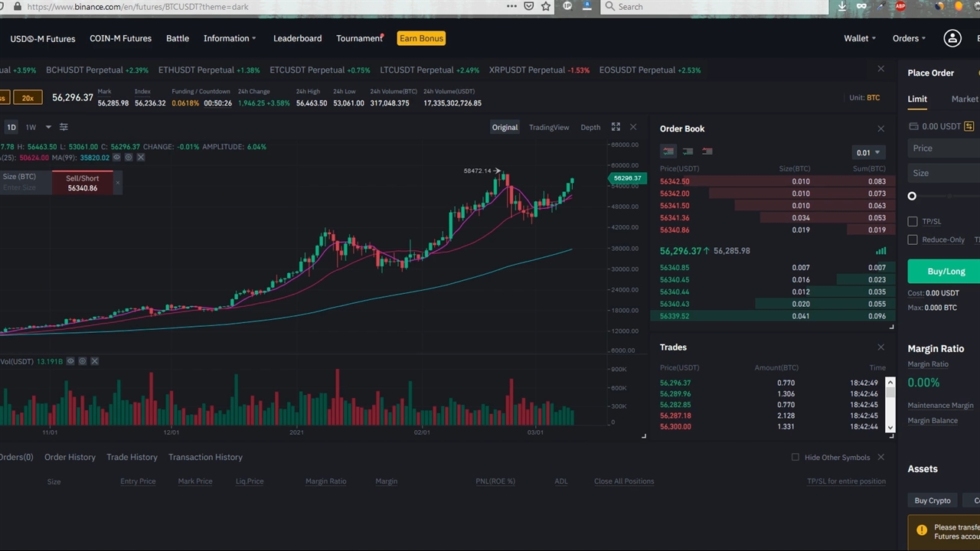Open the Order History tab
This screenshot has height=551, width=980.
70,457
